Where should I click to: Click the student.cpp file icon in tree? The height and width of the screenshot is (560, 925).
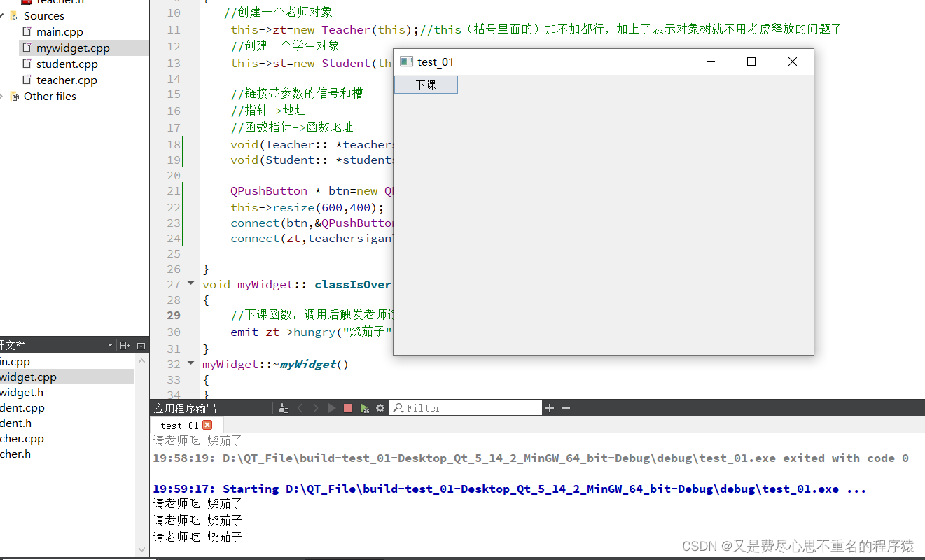[x=27, y=64]
